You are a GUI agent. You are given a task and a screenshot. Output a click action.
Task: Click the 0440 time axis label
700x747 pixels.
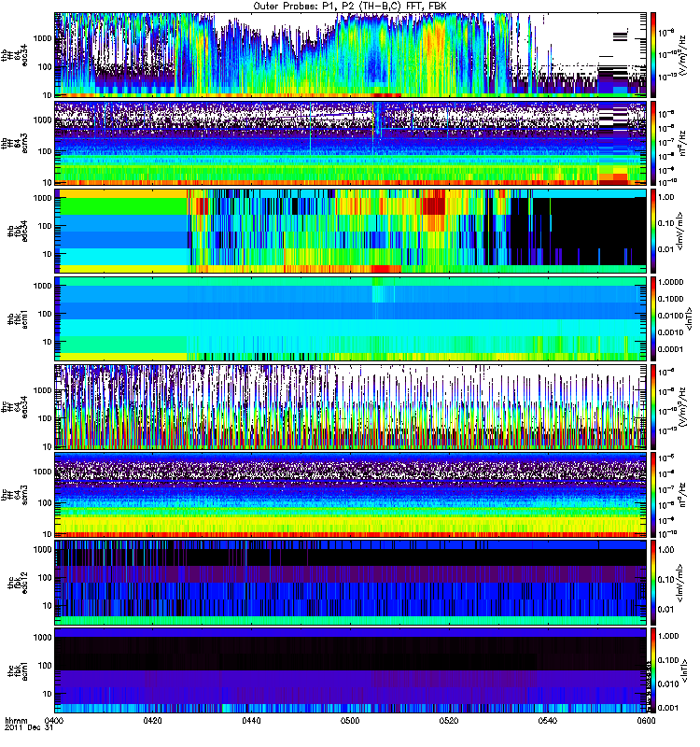click(x=251, y=720)
